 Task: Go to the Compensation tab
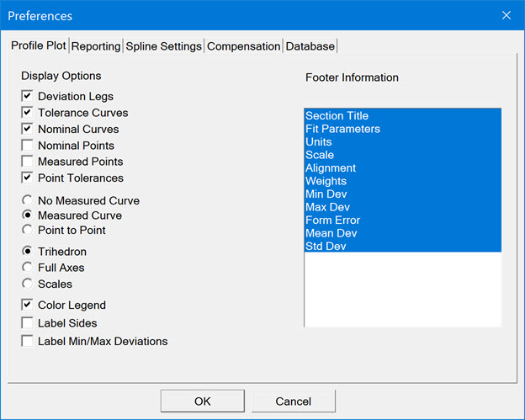point(243,46)
